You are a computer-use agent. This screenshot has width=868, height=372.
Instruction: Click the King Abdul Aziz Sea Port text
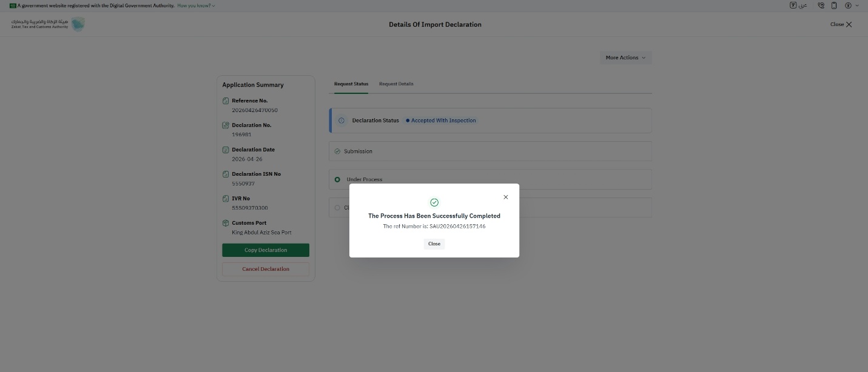(261, 233)
